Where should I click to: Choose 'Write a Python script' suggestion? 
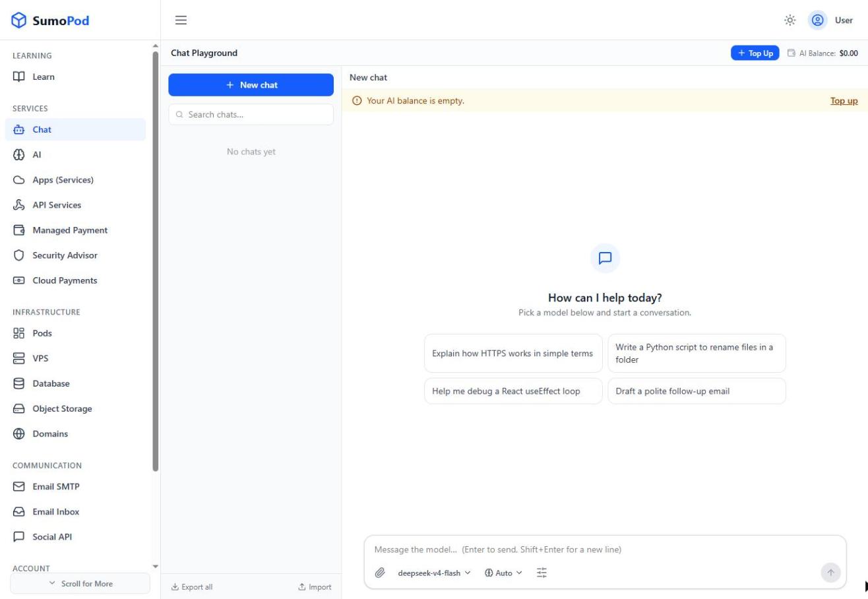(697, 353)
